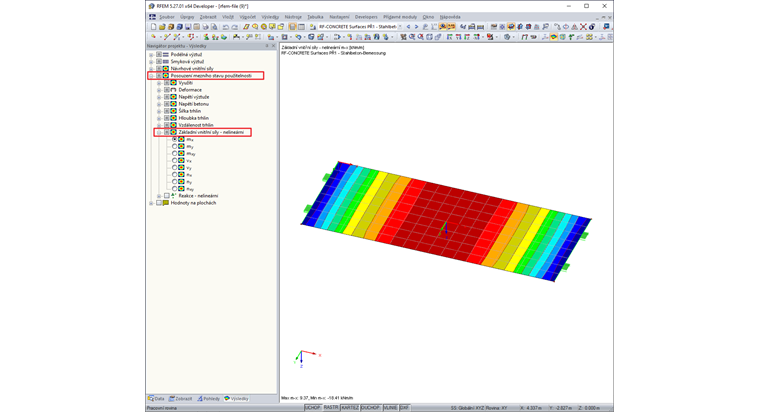Toggle the highlighted show-results toolbar icon
760x412 pixels.
[x=443, y=27]
